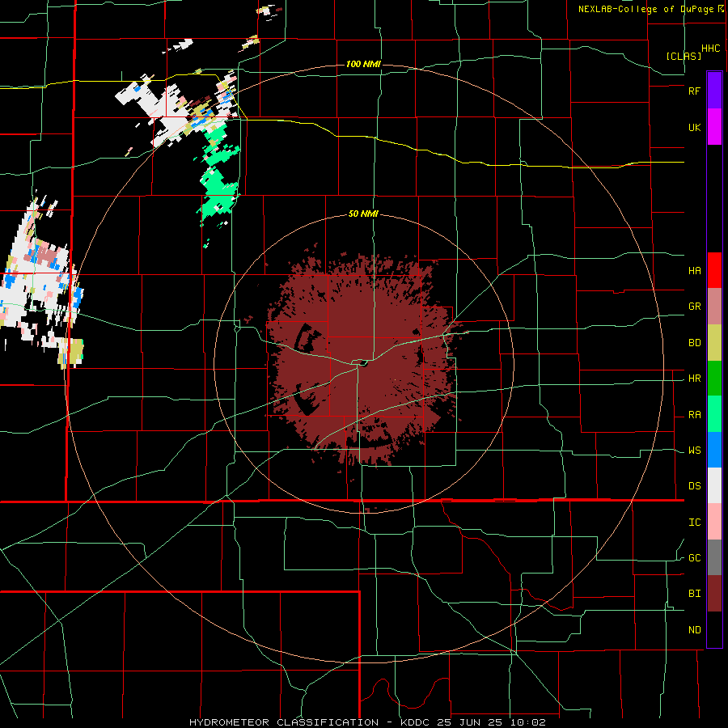The image size is (728, 728).
Task: Click the KDDC radar site center
Action: click(x=362, y=363)
